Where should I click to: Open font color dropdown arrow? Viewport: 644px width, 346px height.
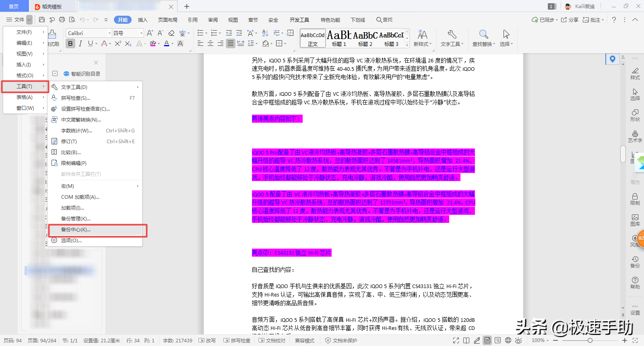tap(173, 43)
